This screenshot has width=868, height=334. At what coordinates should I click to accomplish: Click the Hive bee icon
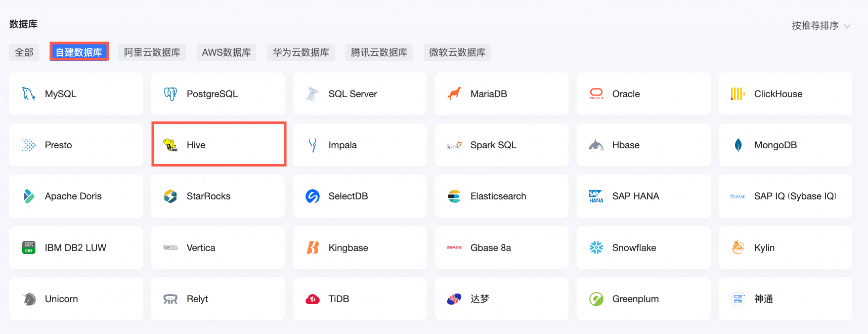[170, 145]
